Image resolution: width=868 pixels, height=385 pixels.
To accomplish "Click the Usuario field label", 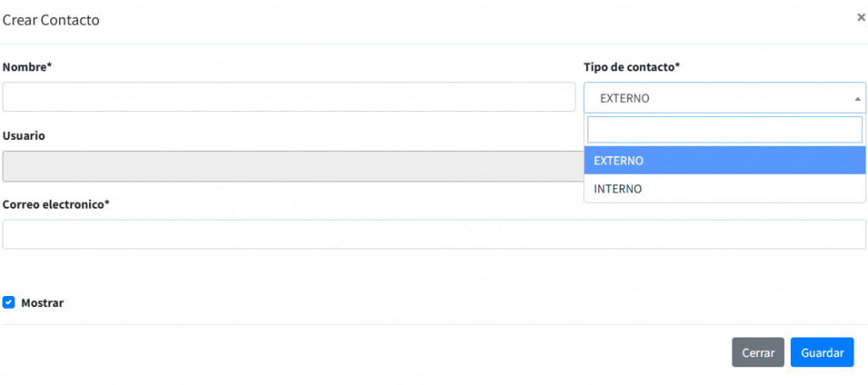I will (x=24, y=136).
